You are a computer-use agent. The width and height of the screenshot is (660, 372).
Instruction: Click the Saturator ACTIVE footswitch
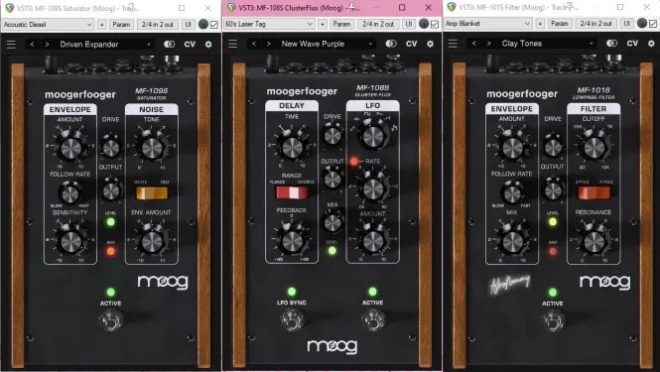coord(111,321)
